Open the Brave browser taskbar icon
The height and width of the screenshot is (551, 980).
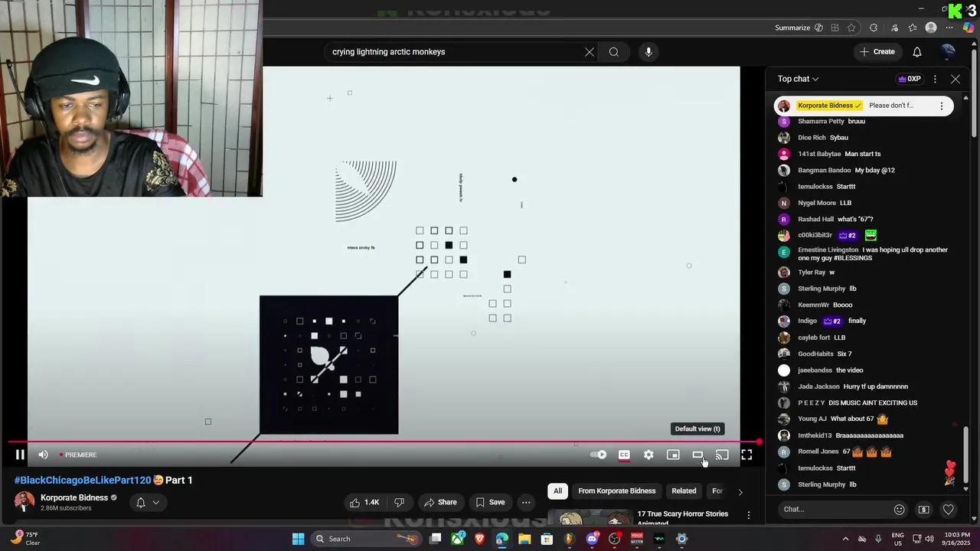click(479, 539)
